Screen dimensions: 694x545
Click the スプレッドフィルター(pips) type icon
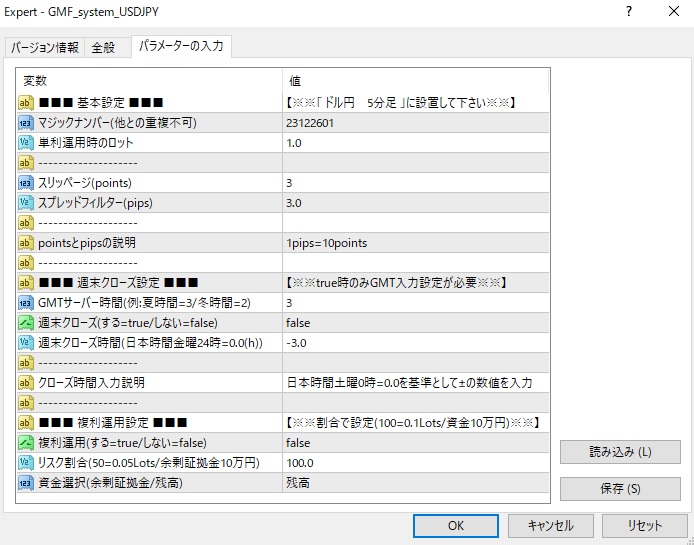click(x=27, y=203)
